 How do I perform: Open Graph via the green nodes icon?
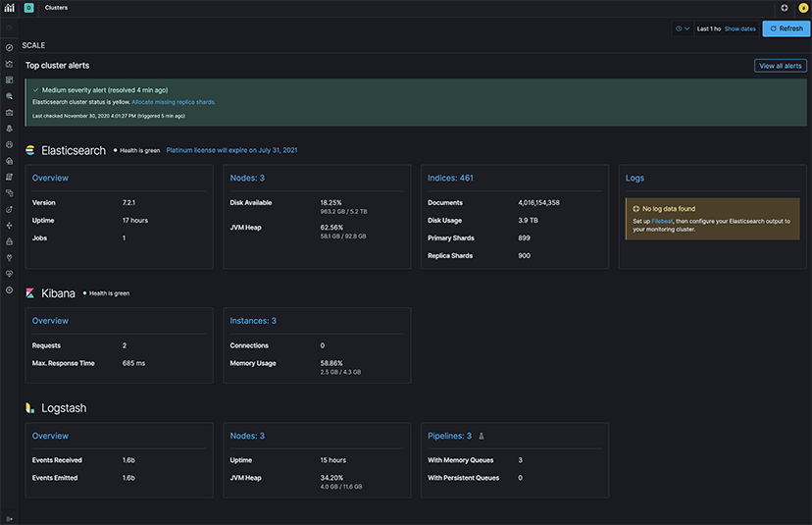click(10, 226)
